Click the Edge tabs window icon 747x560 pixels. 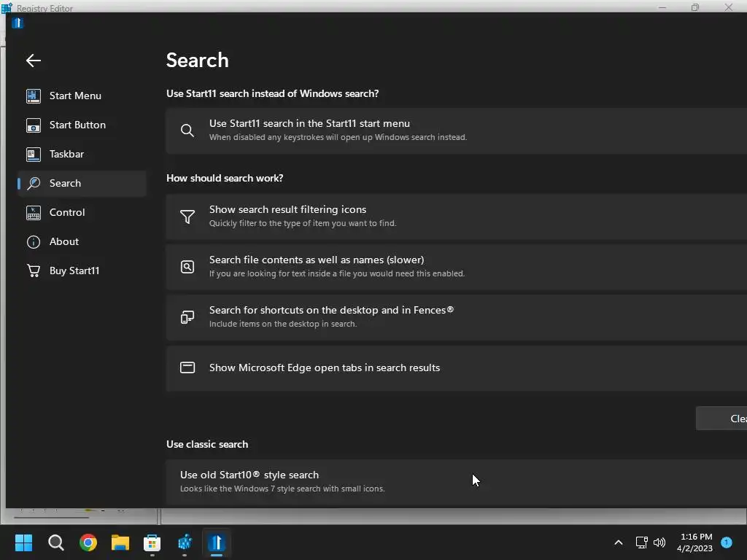pyautogui.click(x=187, y=367)
